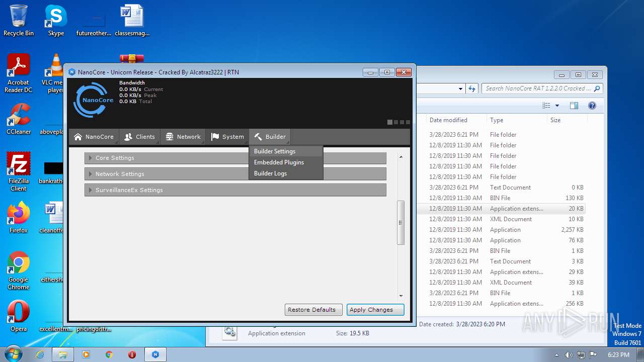644x362 pixels.
Task: Expand the Network Settings section
Action: (235, 174)
